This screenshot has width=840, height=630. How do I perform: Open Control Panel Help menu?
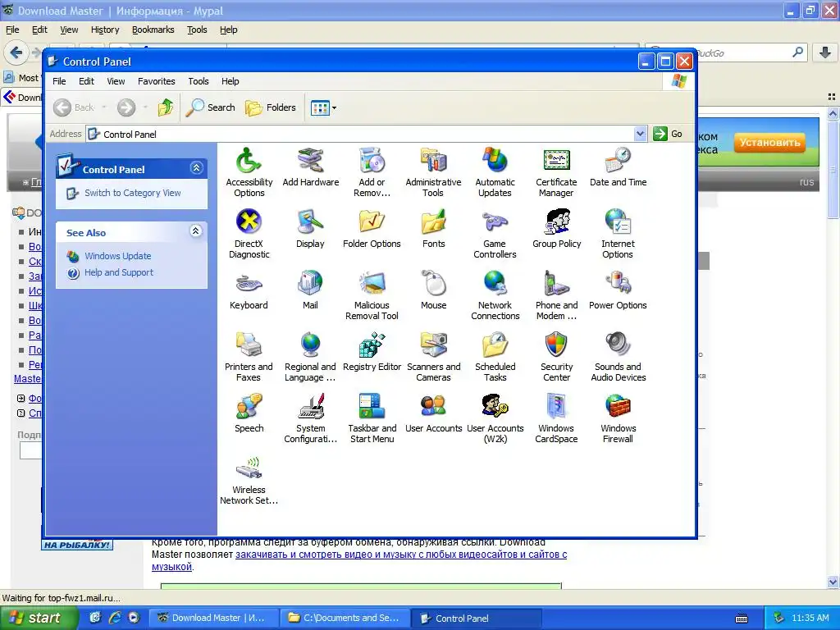tap(231, 81)
